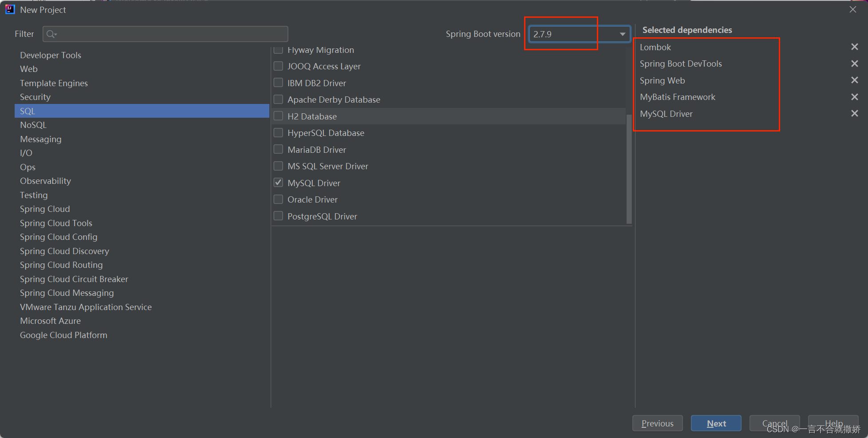
Task: Open Spring Cloud Config category
Action: point(142,237)
